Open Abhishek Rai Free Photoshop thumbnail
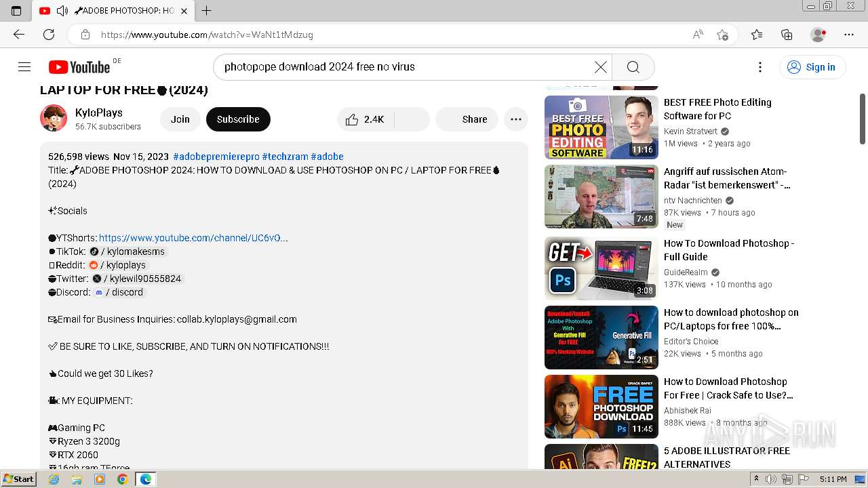 [601, 407]
